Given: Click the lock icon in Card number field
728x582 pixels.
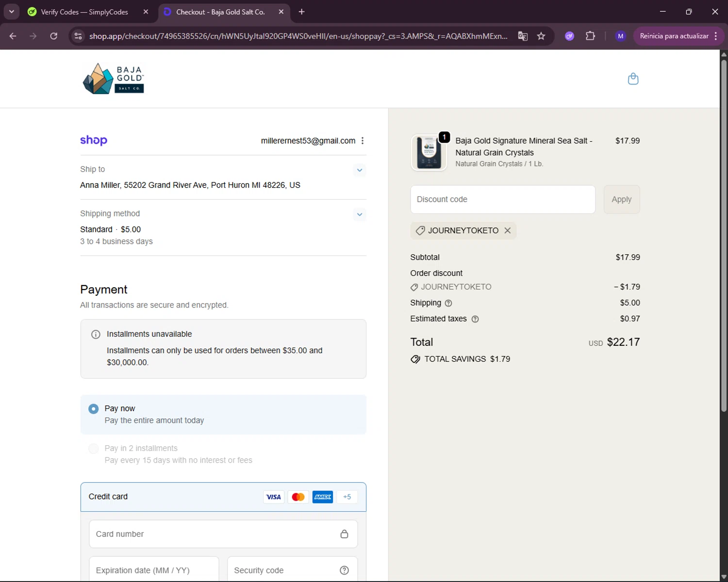Looking at the screenshot, I should pyautogui.click(x=344, y=534).
